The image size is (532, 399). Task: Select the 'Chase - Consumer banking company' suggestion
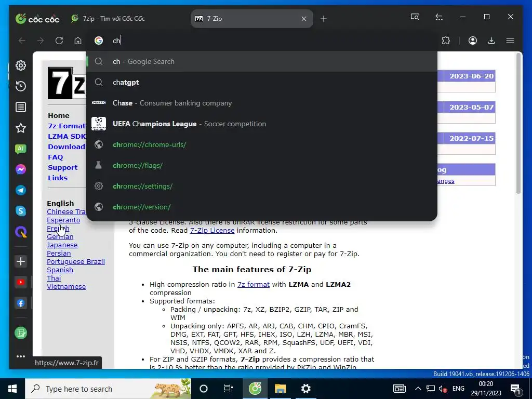(262, 103)
